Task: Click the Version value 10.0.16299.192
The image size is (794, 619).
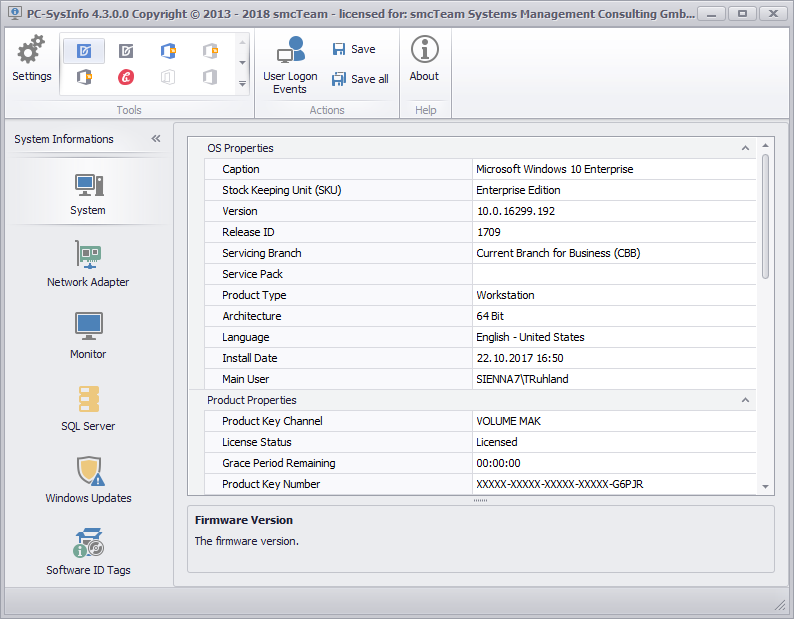Action: 515,211
